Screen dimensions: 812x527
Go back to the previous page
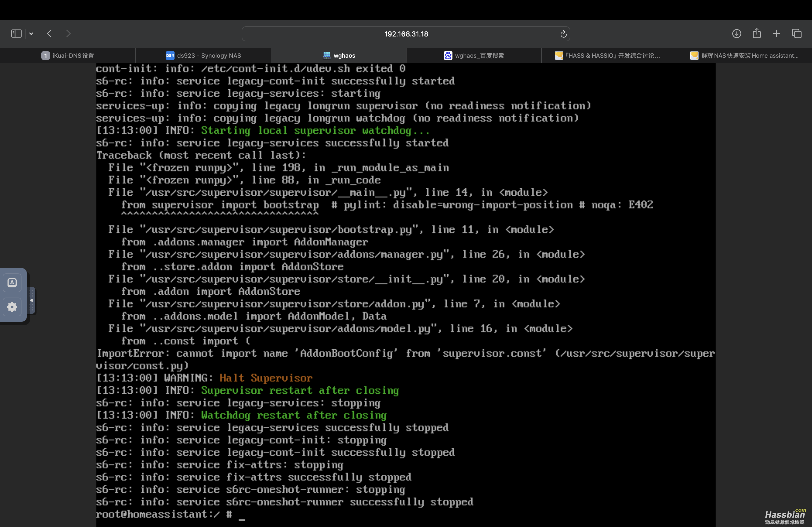coord(49,33)
